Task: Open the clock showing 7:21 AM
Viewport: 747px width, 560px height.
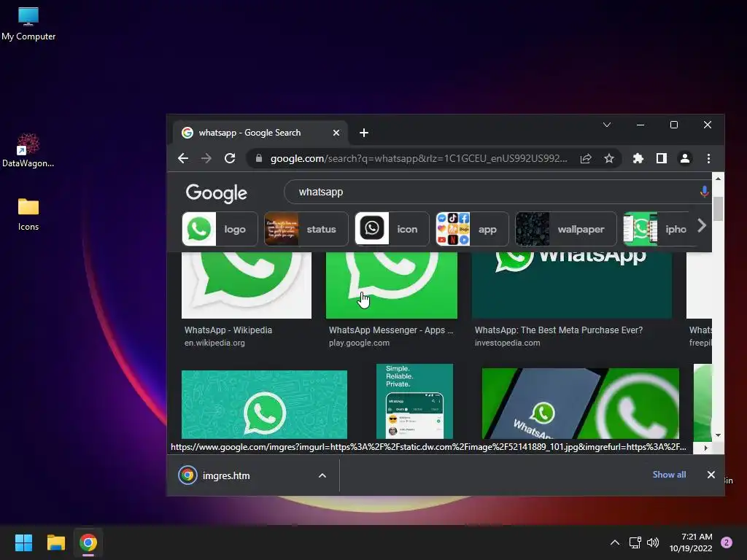Action: point(691,542)
